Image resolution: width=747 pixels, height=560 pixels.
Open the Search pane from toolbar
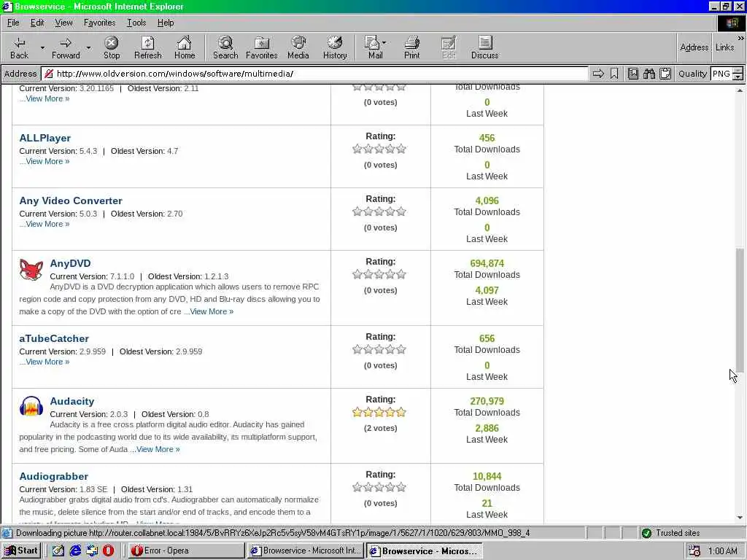coord(225,47)
